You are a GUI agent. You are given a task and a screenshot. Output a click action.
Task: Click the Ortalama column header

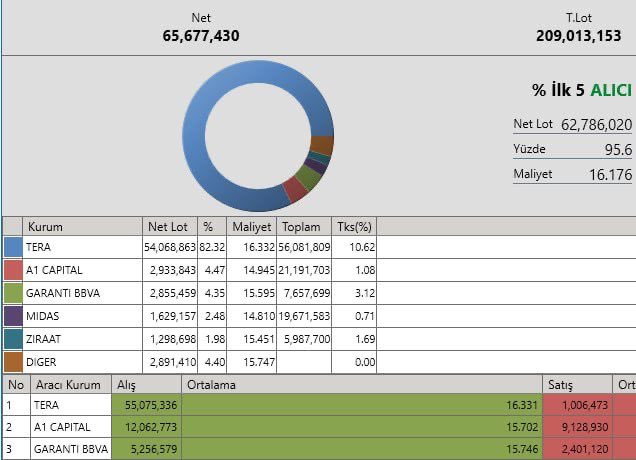pos(362,385)
